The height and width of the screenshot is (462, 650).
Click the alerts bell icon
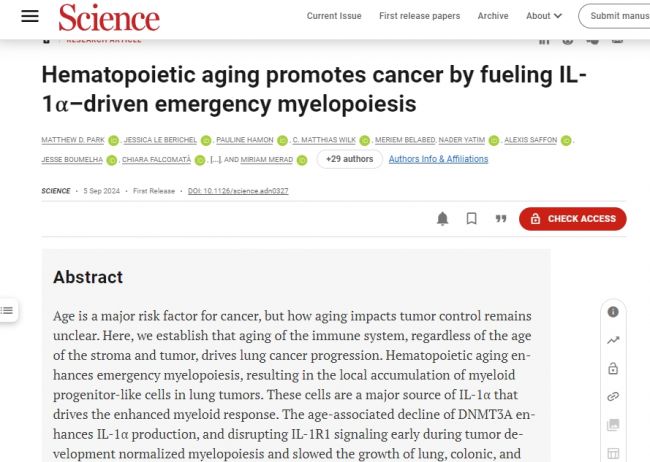[443, 219]
